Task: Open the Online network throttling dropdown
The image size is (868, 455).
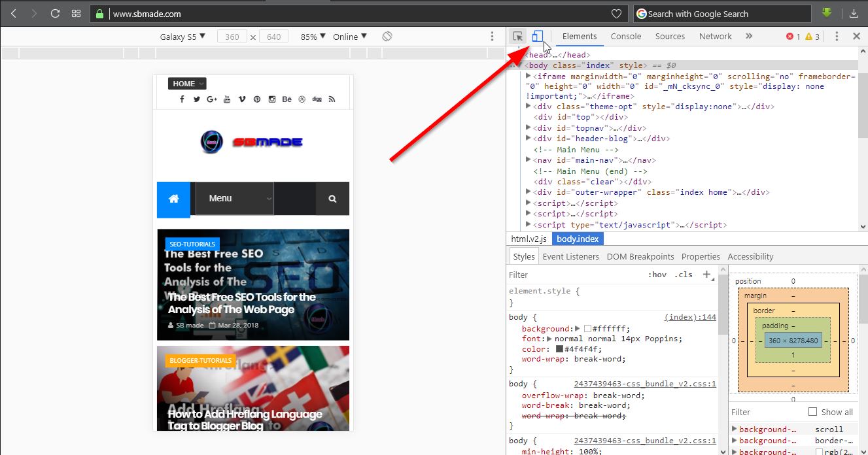Action: click(x=349, y=37)
